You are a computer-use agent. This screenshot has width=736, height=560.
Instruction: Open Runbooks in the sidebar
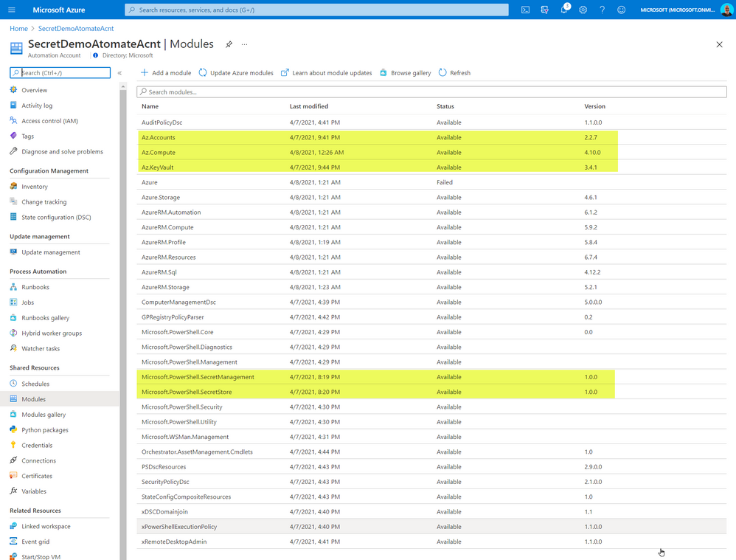(35, 287)
